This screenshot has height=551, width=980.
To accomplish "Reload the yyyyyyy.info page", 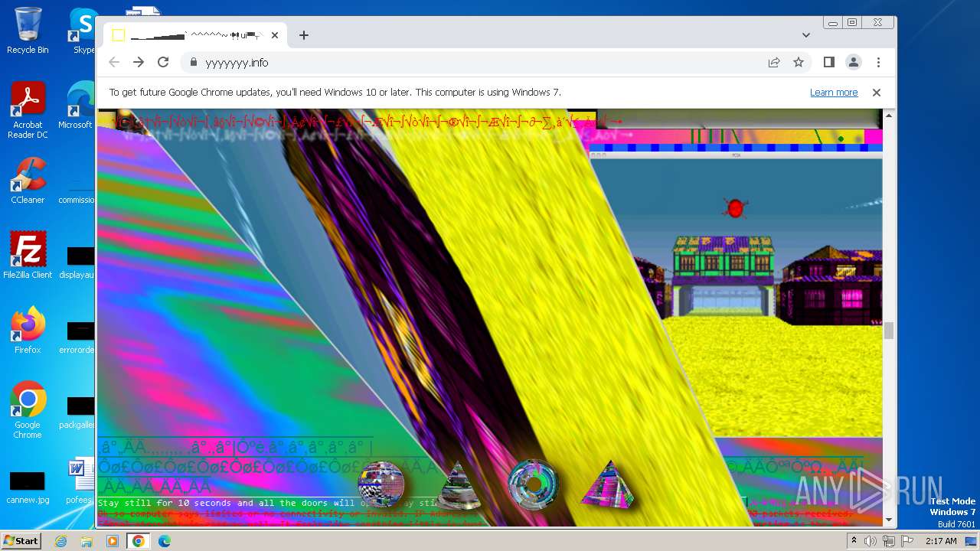I will point(163,62).
